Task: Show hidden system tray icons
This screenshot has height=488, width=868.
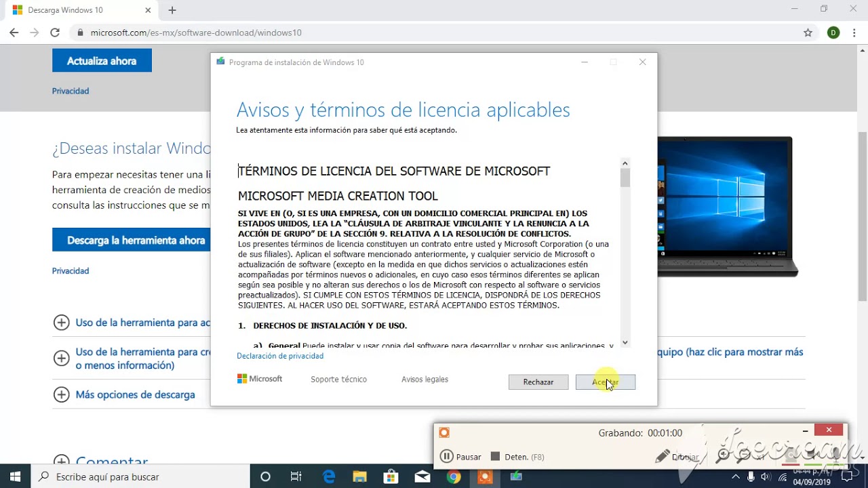Action: pos(736,477)
